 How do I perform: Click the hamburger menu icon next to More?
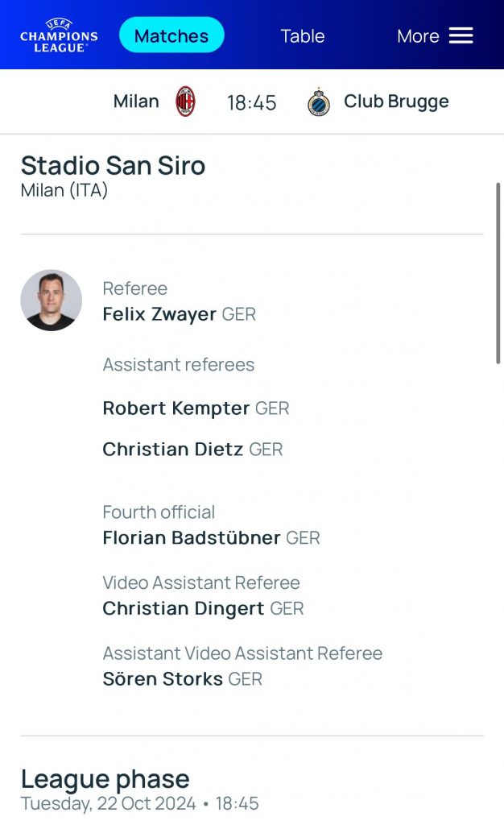click(x=461, y=35)
